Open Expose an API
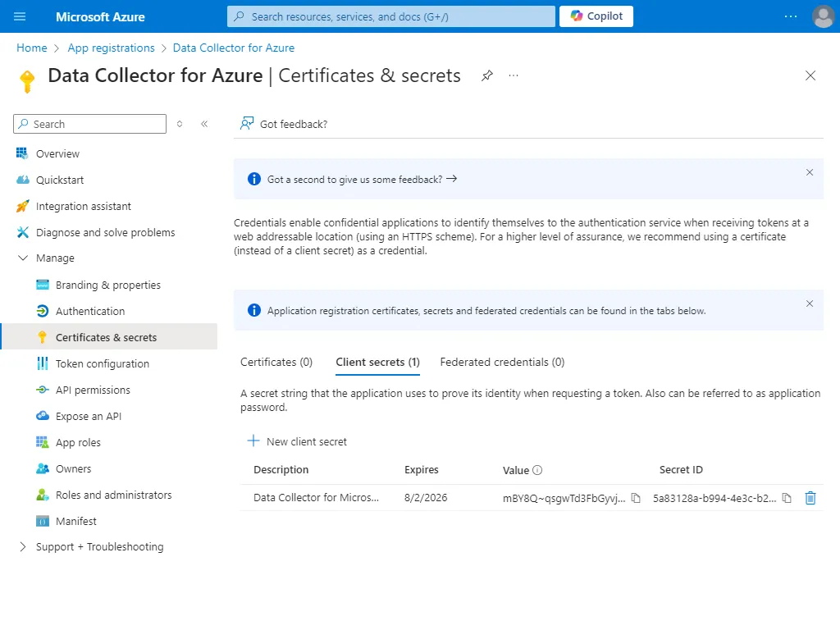Viewport: 840px width, 630px height. point(89,416)
